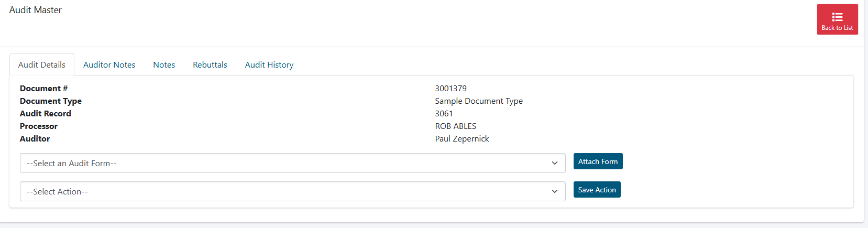The image size is (868, 228).
Task: Click the chevron arrow of the Audit Form selector
Action: pos(555,163)
